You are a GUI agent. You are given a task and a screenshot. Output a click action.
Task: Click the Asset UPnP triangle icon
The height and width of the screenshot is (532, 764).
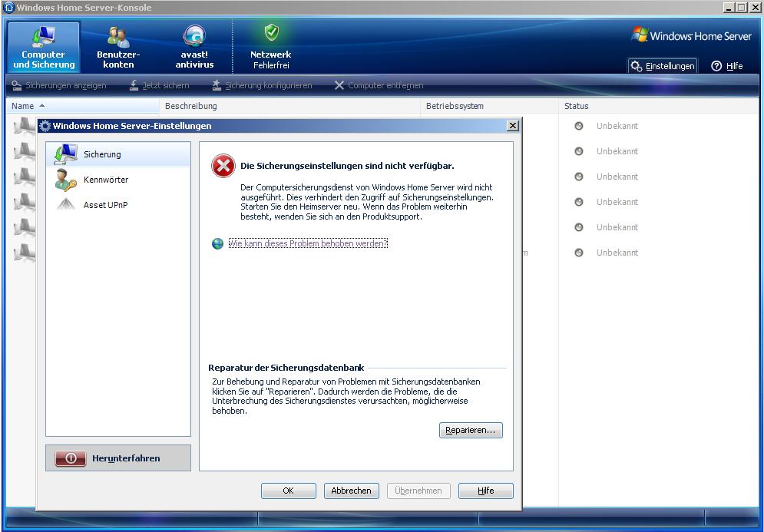[65, 204]
